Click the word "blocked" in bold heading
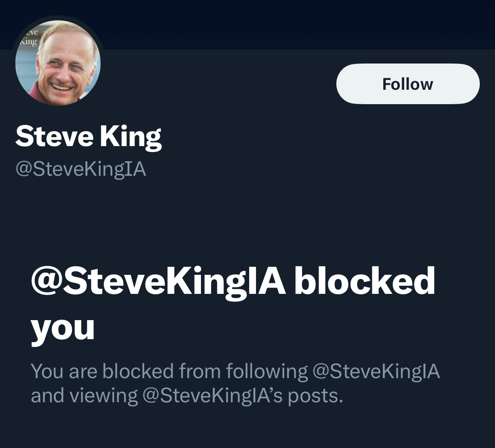This screenshot has width=495, height=448. point(364,282)
